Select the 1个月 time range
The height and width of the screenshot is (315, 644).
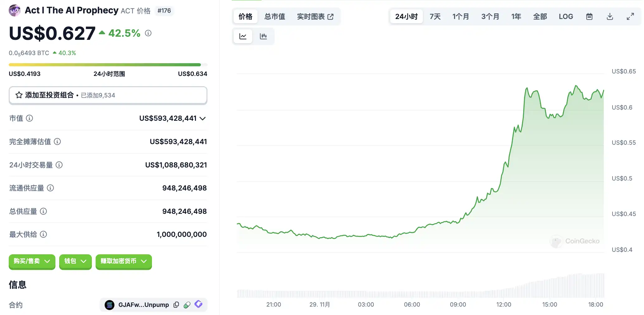pyautogui.click(x=461, y=16)
